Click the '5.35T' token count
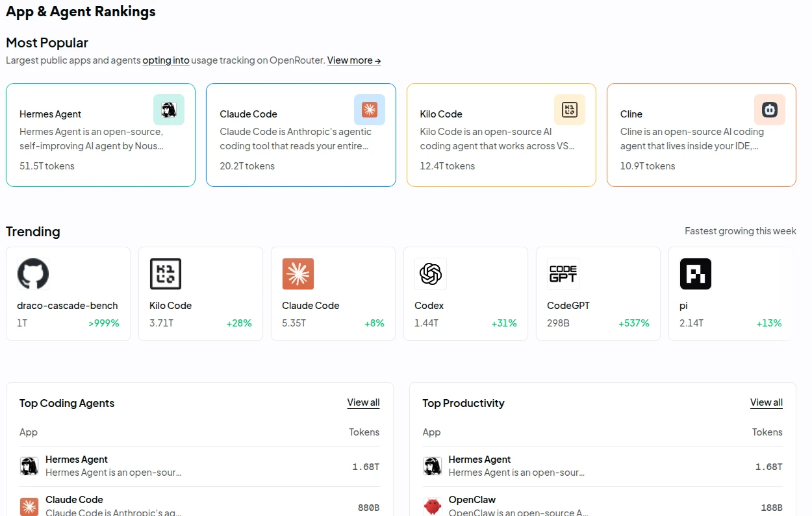Image resolution: width=812 pixels, height=516 pixels. tap(294, 323)
